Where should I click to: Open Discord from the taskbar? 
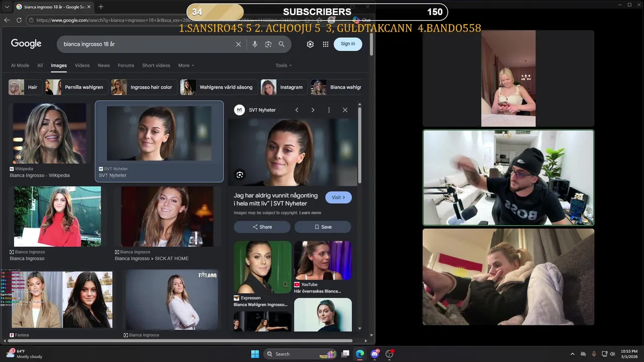point(374,354)
